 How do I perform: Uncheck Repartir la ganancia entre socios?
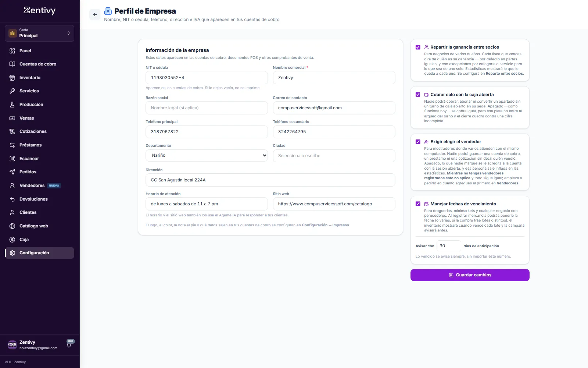[x=418, y=47]
